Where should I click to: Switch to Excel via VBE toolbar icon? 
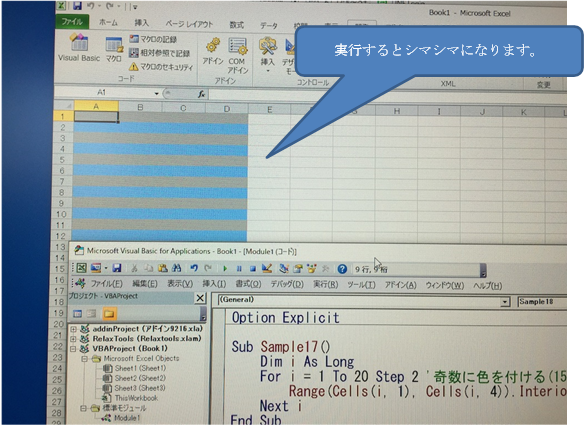coord(82,267)
